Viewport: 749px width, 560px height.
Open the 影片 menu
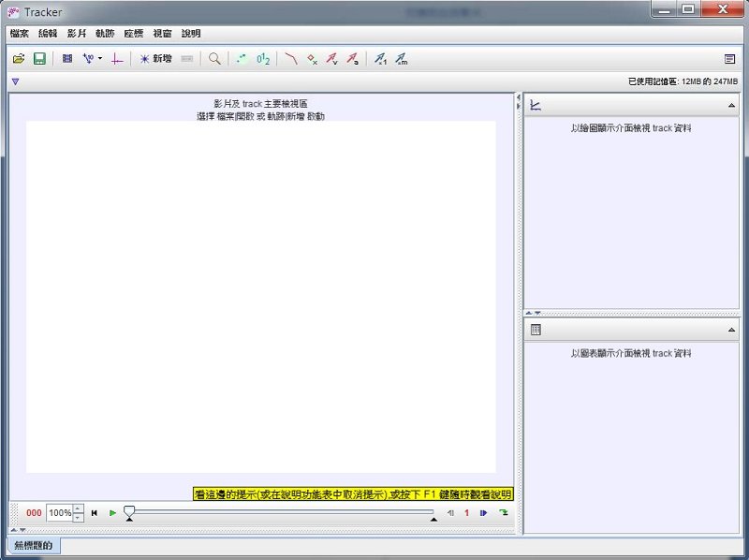(x=77, y=34)
